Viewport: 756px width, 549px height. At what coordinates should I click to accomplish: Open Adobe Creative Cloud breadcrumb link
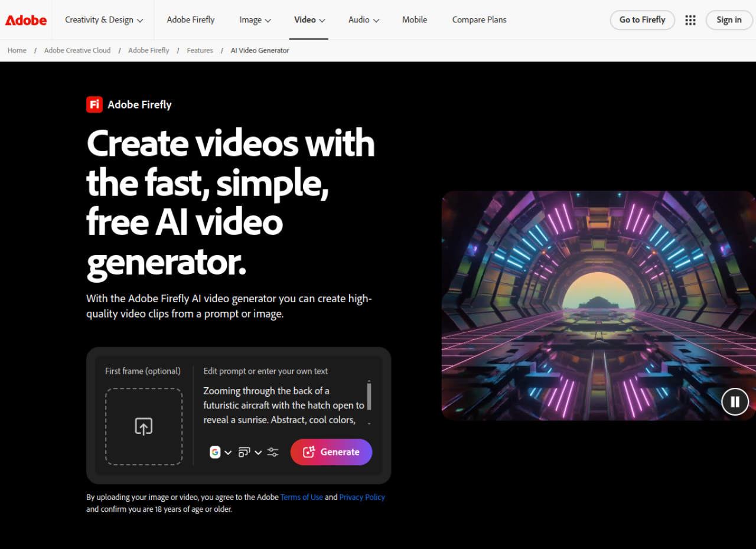pos(77,51)
